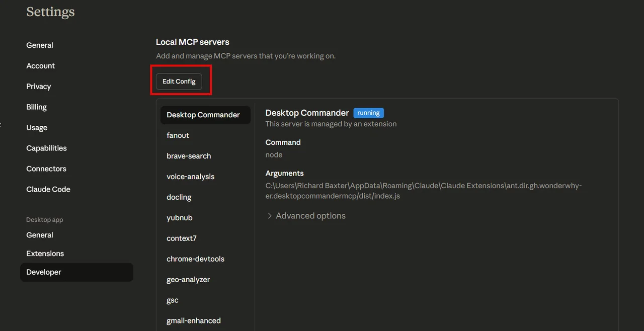
Task: Open General under Desktop app
Action: [40, 235]
